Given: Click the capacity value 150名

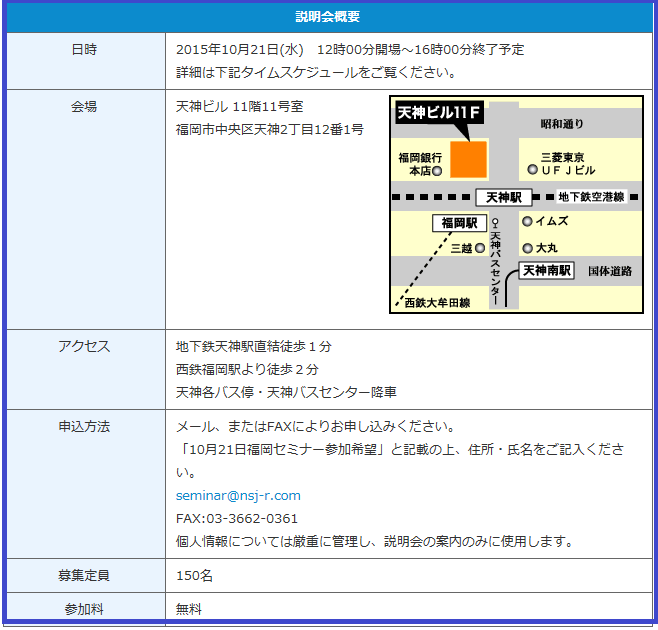Looking at the screenshot, I should tap(194, 575).
